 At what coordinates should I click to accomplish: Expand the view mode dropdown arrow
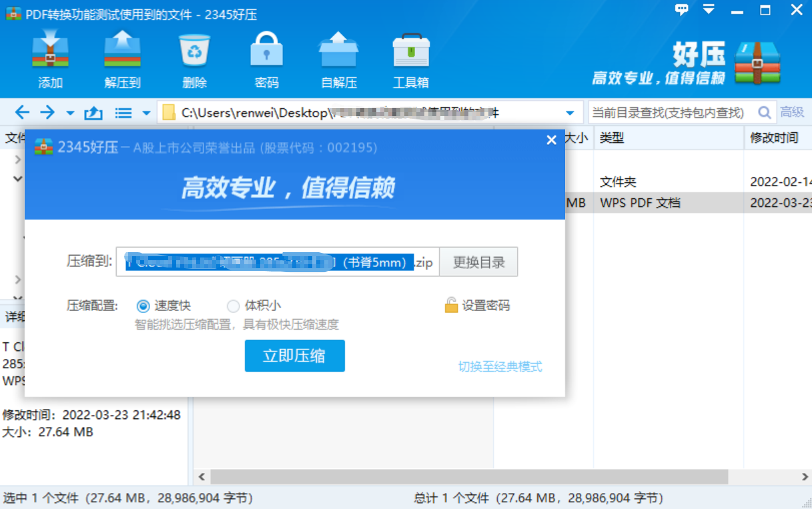(147, 113)
